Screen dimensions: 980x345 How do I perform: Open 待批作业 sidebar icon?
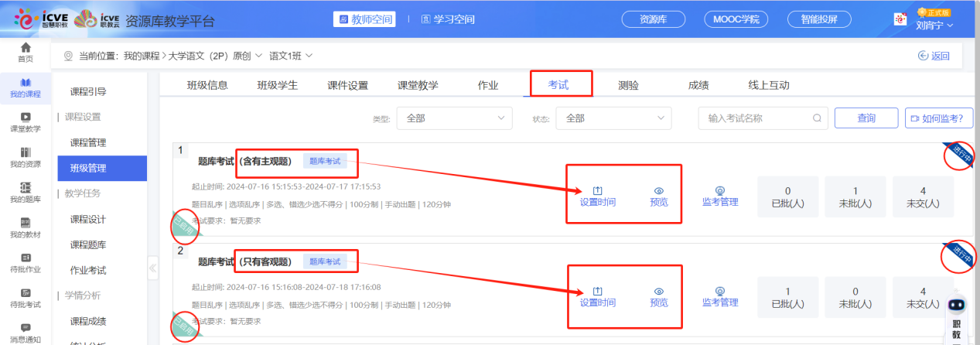tap(26, 258)
